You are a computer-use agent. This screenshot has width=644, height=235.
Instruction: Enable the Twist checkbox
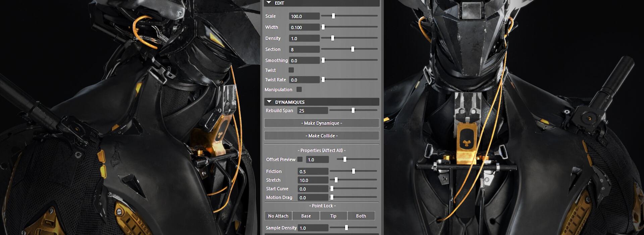(291, 70)
